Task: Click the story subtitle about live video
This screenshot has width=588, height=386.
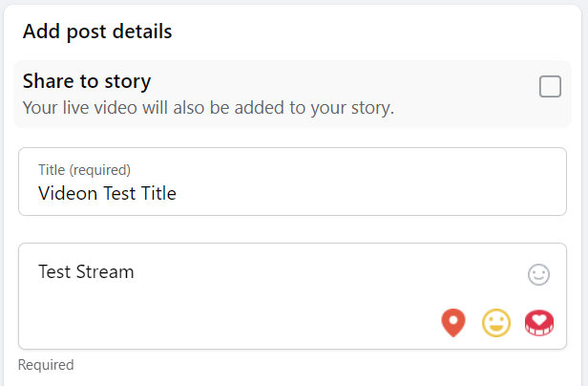Action: coord(208,108)
